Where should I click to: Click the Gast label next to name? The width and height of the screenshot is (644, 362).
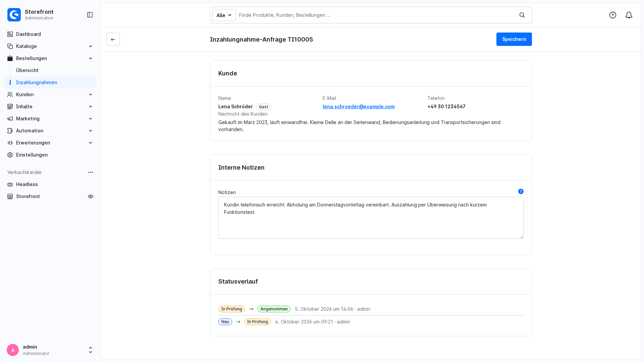coord(264,107)
